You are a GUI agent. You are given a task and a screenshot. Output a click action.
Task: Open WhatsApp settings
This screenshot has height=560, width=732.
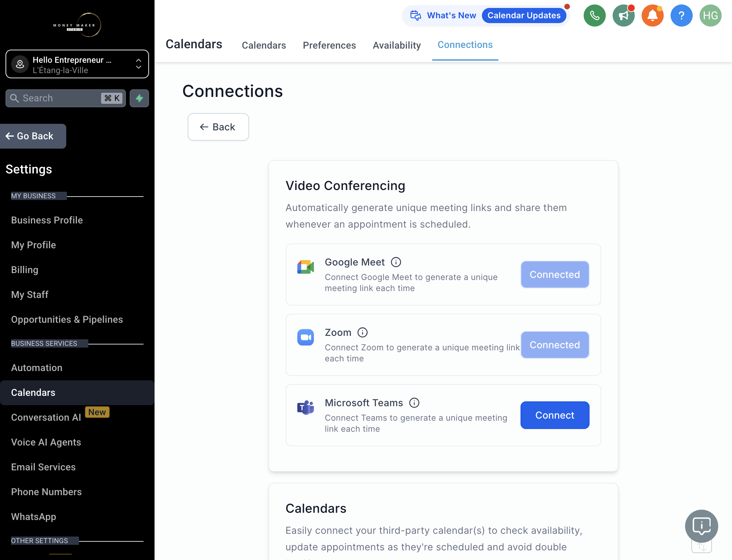(33, 517)
